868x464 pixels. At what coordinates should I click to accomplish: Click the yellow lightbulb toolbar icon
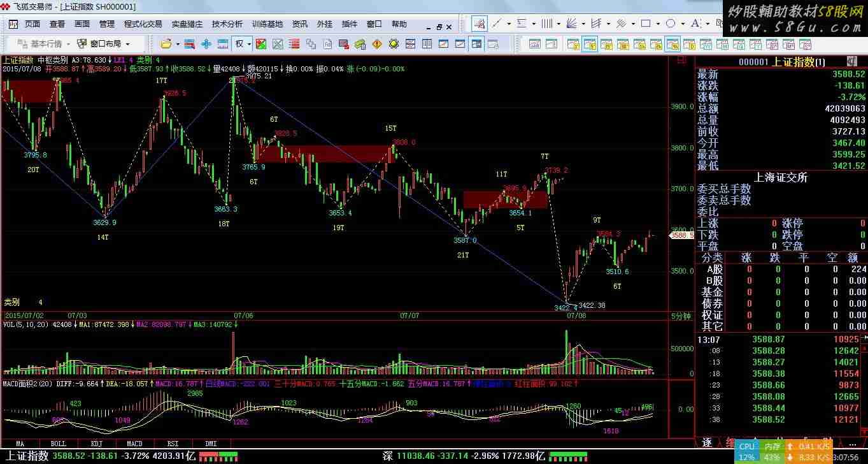coord(394,44)
